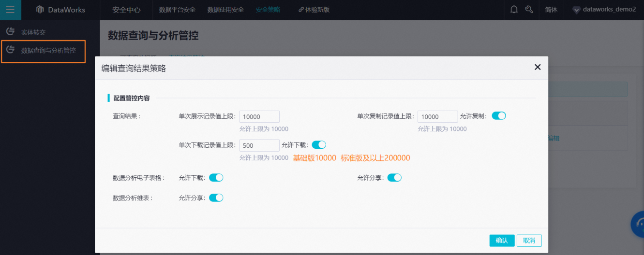Screen dimensions: 644x255
Task: Open the 体验新版 link
Action: (x=317, y=10)
